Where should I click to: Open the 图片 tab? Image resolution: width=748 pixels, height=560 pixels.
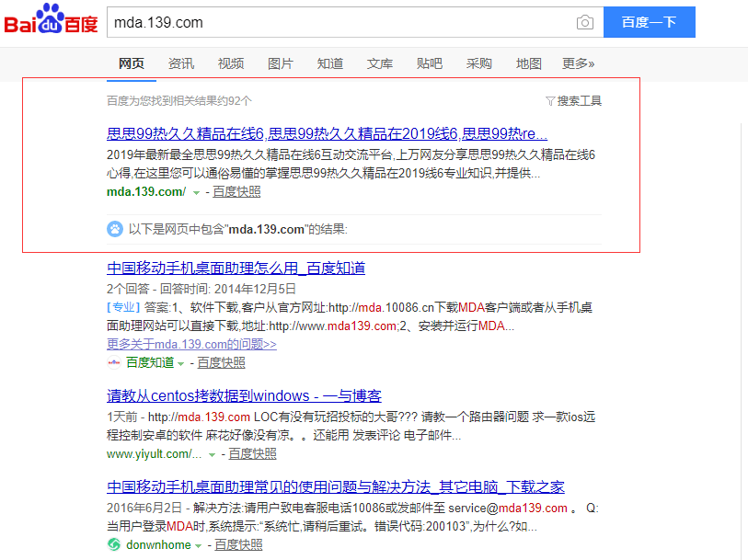[x=281, y=63]
